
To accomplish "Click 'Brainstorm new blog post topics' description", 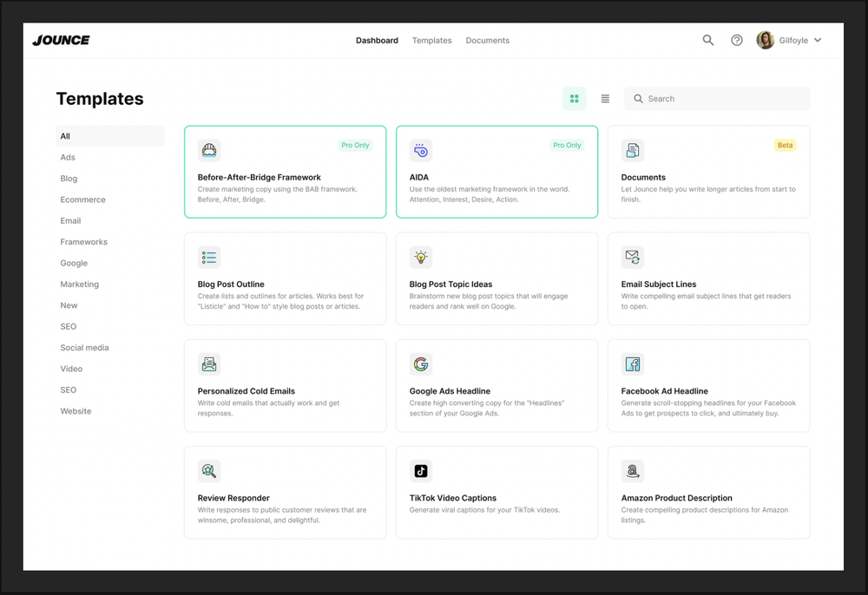I will point(488,301).
